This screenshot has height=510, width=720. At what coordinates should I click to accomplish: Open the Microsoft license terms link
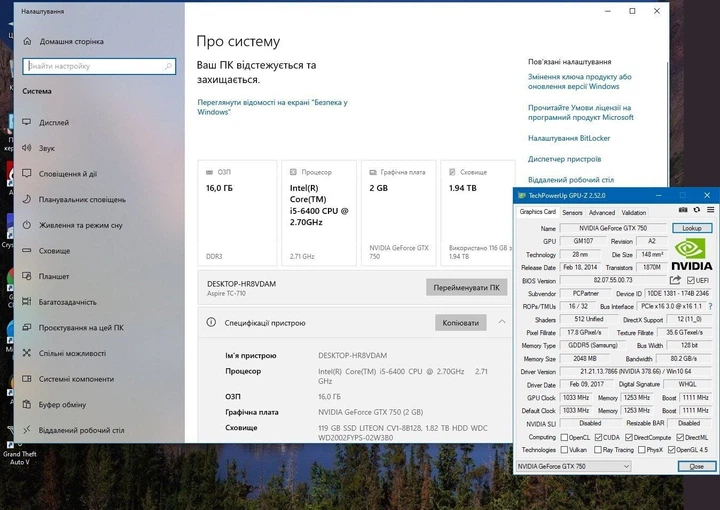[580, 112]
